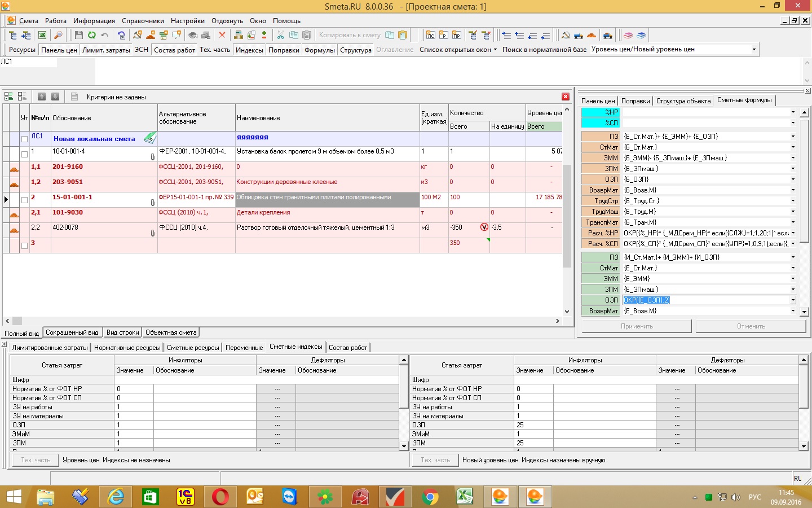Open the ТрудСтр formula dropdown arrow
The width and height of the screenshot is (812, 508).
click(x=793, y=201)
